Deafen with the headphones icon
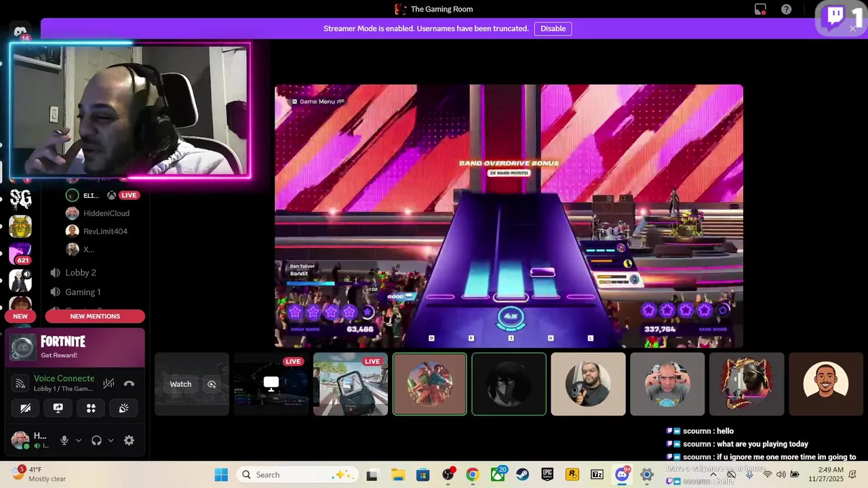The height and width of the screenshot is (488, 868). pos(96,441)
